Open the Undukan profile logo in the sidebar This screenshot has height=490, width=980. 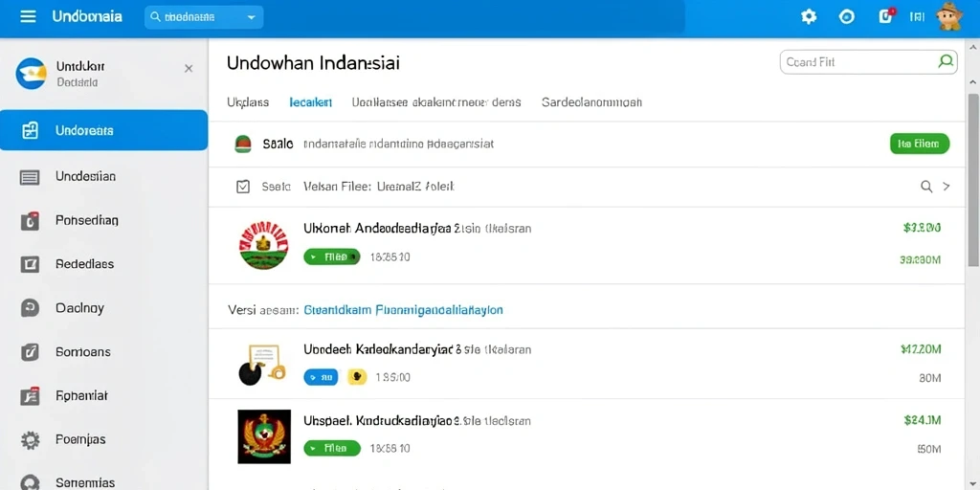tap(32, 73)
